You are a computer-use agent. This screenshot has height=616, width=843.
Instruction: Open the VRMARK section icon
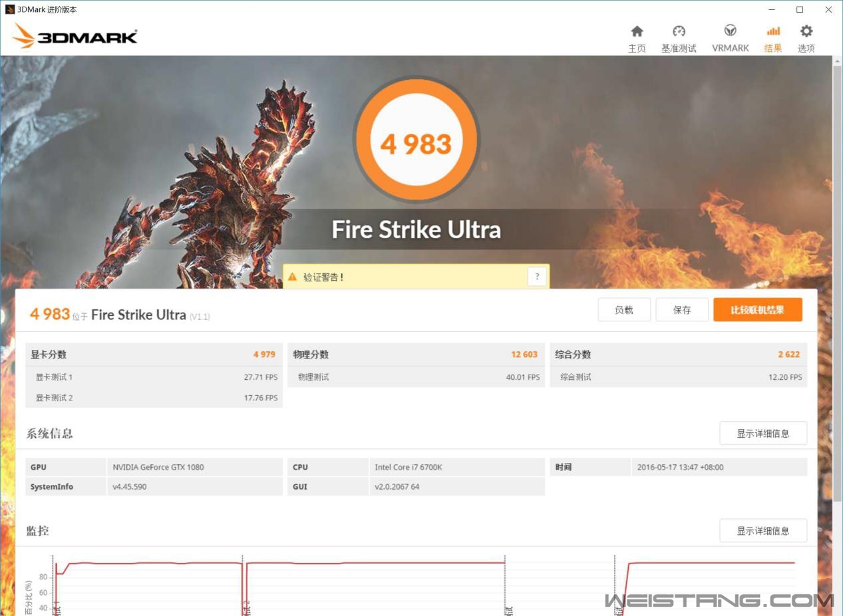pos(730,32)
